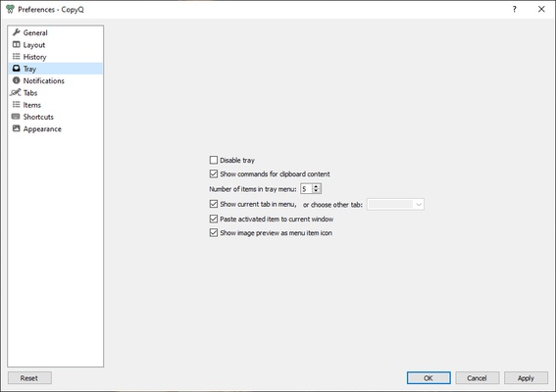The width and height of the screenshot is (556, 392).
Task: Click the Shortcuts keyboard icon
Action: click(x=16, y=117)
